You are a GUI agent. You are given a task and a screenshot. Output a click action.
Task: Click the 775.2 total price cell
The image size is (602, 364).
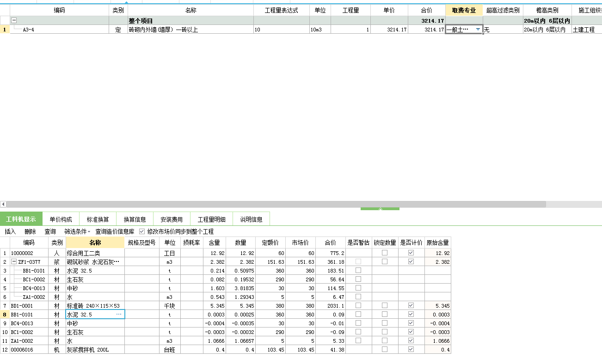coord(331,253)
